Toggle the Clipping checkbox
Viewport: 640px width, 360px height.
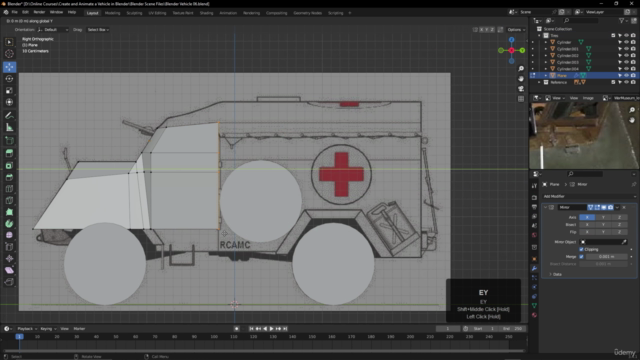click(x=581, y=249)
